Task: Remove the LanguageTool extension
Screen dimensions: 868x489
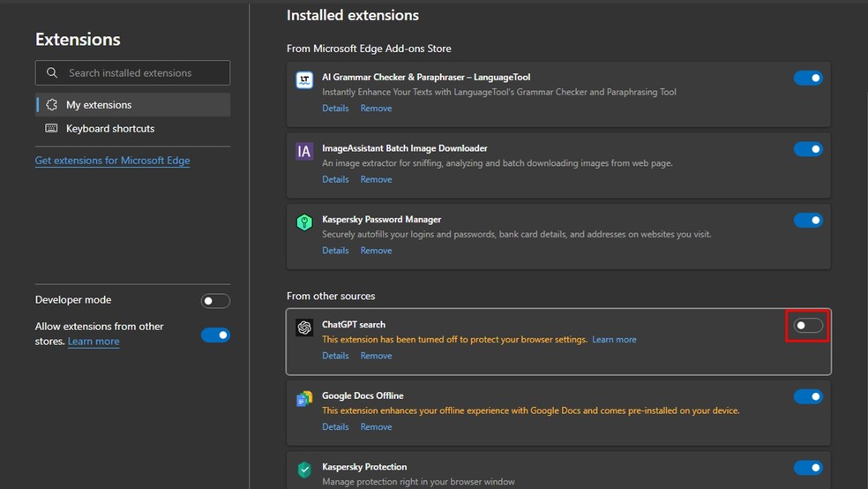Action: pos(376,109)
